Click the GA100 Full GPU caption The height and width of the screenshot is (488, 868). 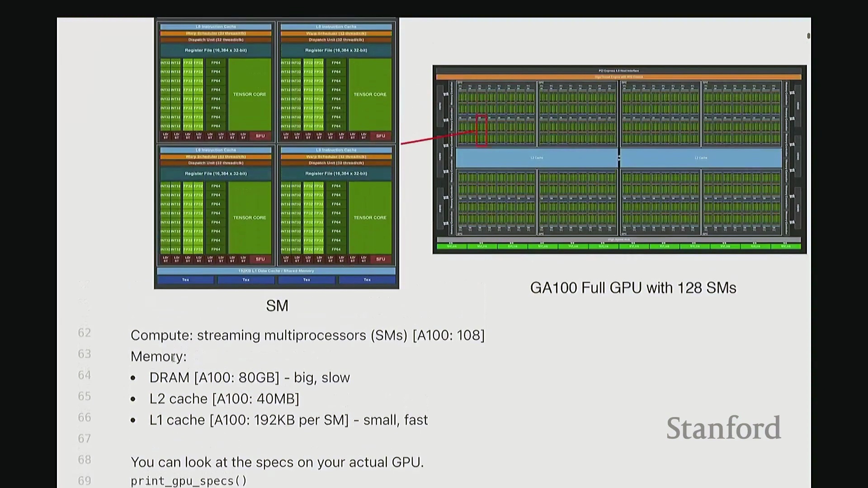(x=633, y=288)
